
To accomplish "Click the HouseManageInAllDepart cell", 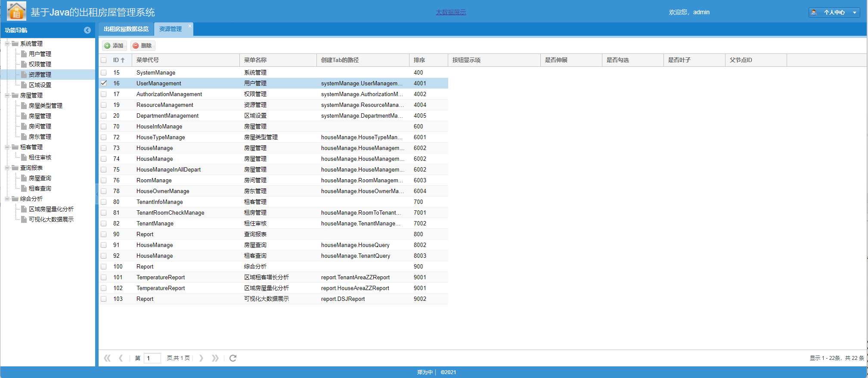I will coord(186,170).
